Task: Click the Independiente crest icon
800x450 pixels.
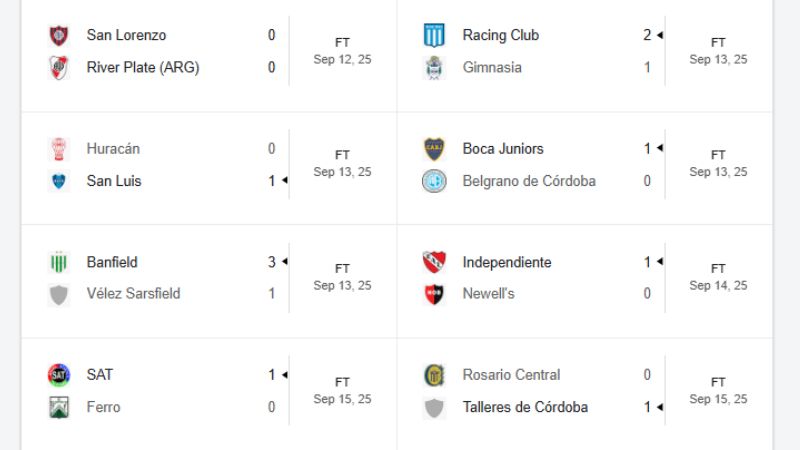Action: pyautogui.click(x=434, y=262)
